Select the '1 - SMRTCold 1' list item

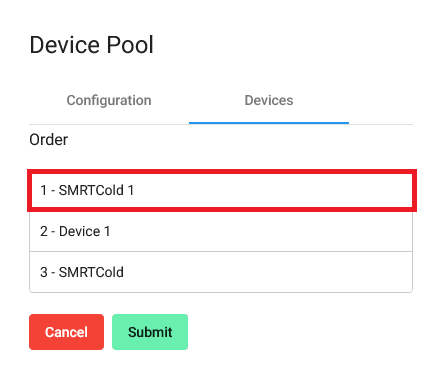pyautogui.click(x=222, y=190)
